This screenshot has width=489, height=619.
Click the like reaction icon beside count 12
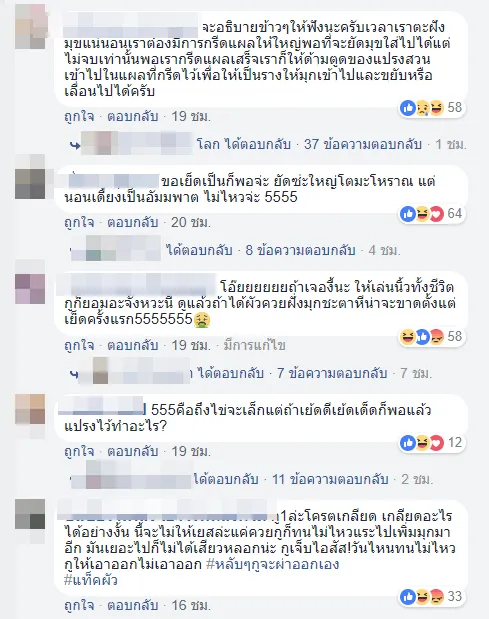408,443
